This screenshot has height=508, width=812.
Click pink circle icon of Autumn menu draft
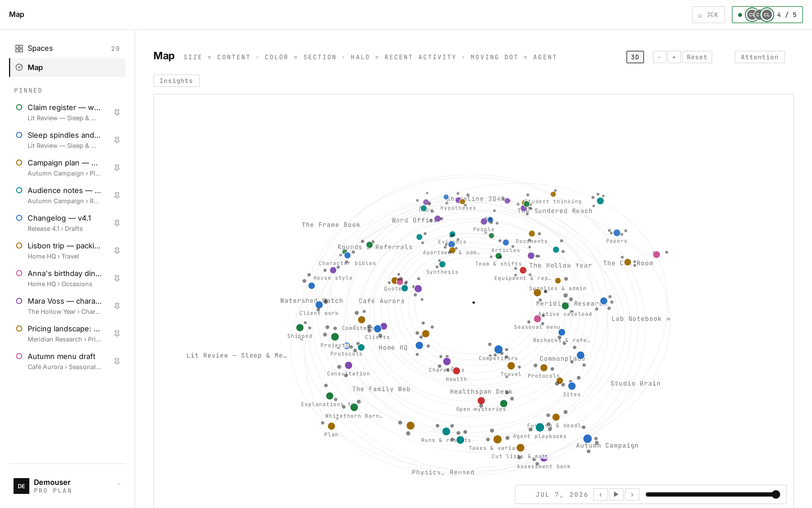19,356
